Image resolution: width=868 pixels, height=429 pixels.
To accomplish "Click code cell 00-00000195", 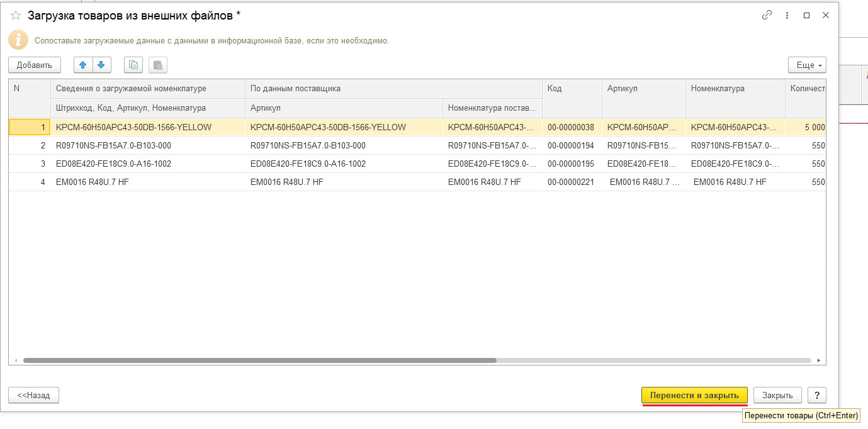I will click(570, 164).
